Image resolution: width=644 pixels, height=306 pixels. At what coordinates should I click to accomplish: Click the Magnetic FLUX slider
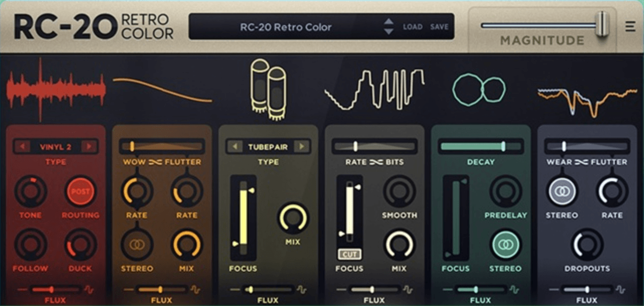point(587,289)
